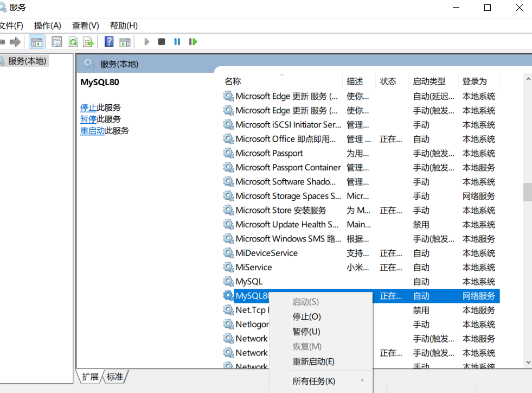Click 网络服务 in the MySQL80 row

point(478,296)
